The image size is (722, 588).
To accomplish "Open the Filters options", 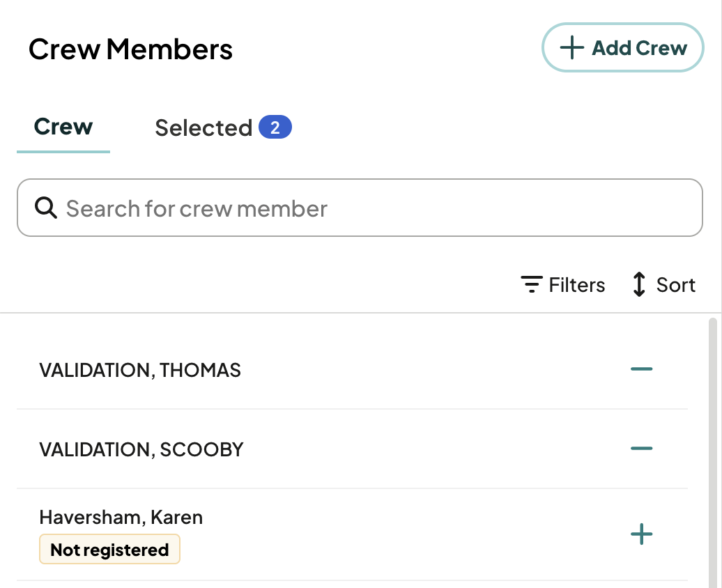I will 562,284.
